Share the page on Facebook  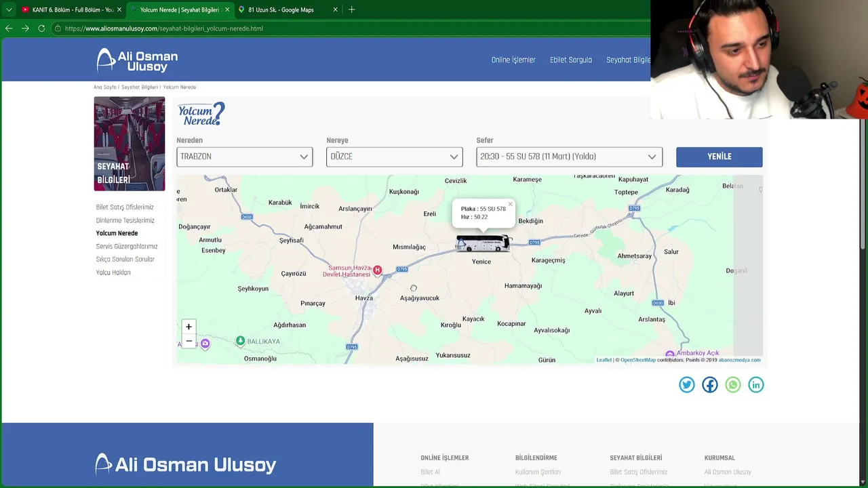tap(710, 385)
